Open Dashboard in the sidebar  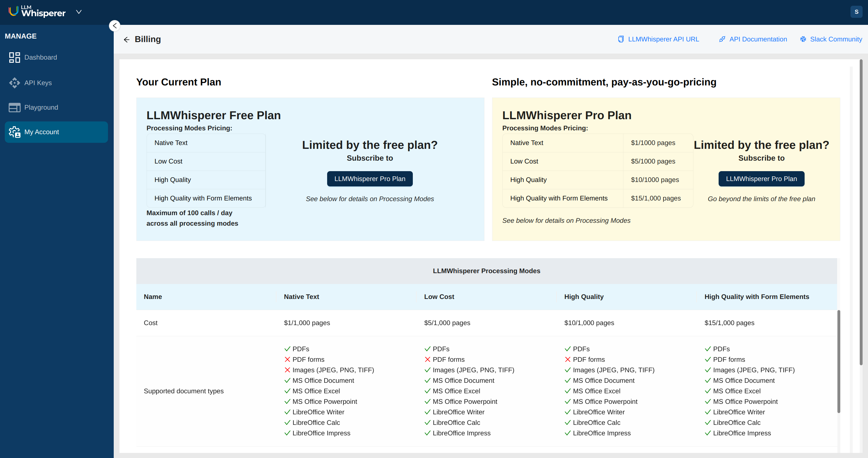pyautogui.click(x=56, y=57)
